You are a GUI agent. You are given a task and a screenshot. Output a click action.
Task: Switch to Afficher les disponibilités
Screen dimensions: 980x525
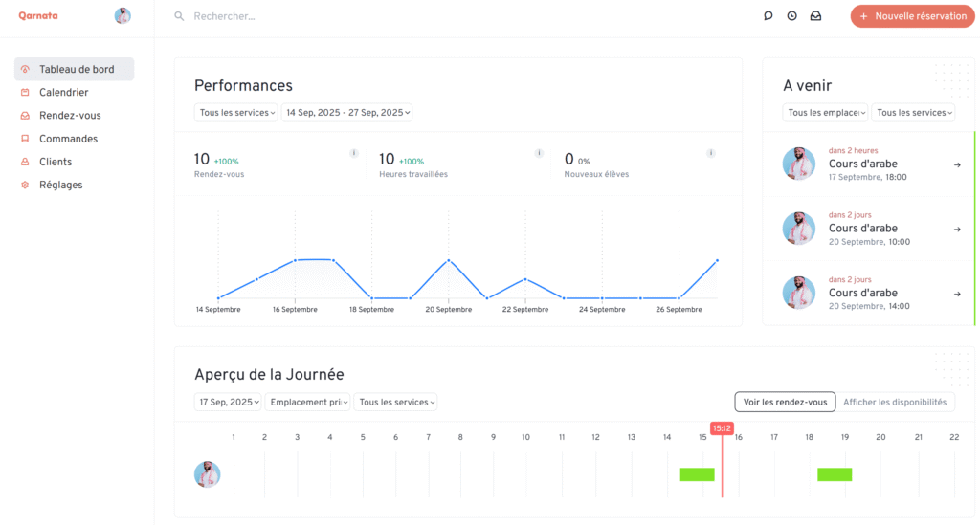tap(895, 402)
